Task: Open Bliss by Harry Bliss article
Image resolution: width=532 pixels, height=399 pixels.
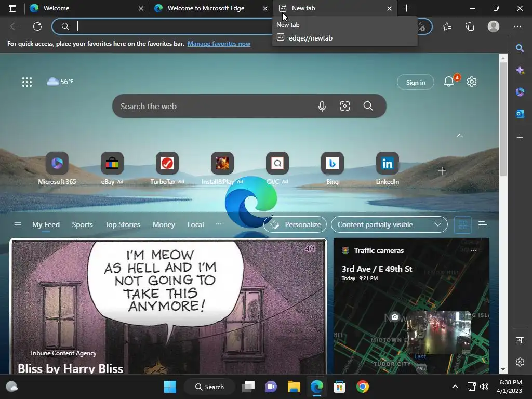Action: click(70, 368)
